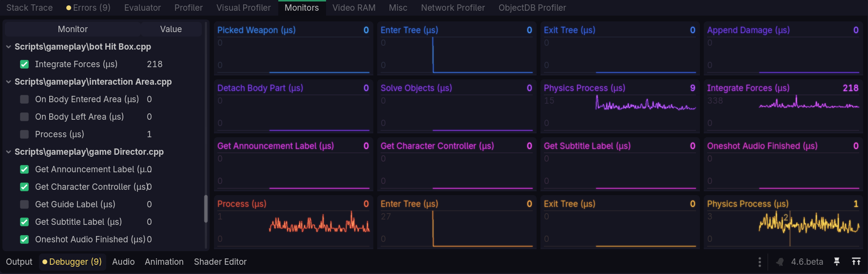Select the Solve Objects (µs) graph
The image size is (868, 274).
tap(457, 106)
